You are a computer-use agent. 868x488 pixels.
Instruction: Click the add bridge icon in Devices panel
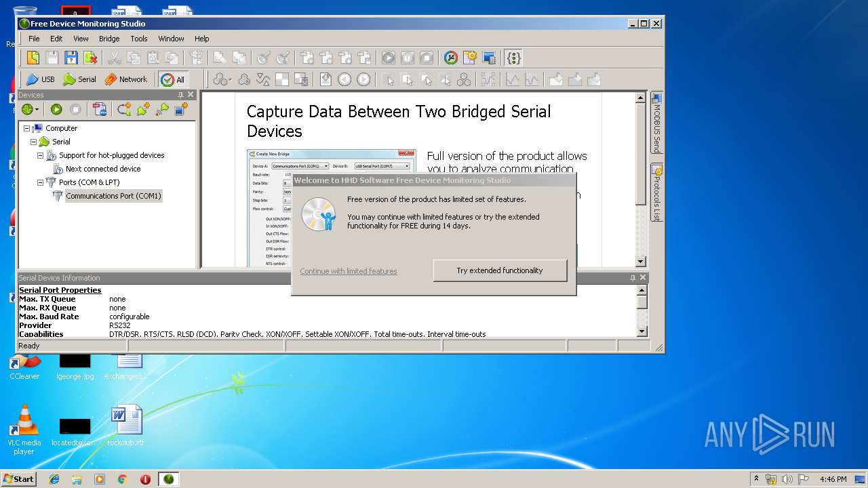tap(124, 109)
